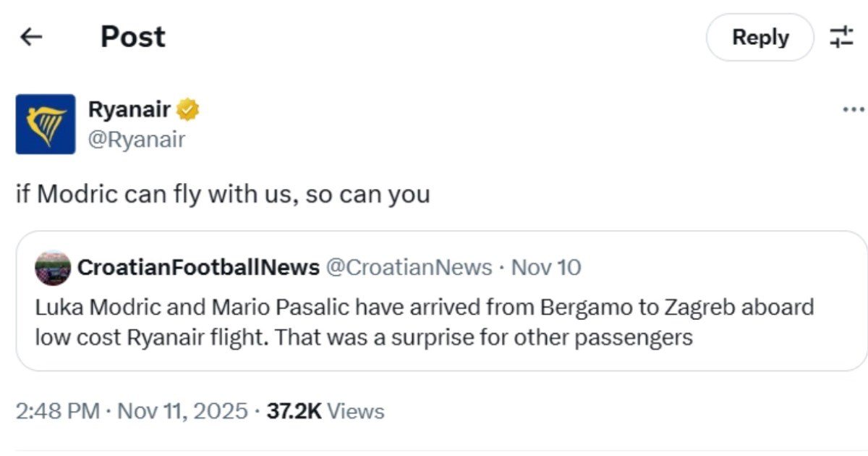The image size is (868, 456).
Task: Click the @Ryanair handle
Action: [136, 139]
